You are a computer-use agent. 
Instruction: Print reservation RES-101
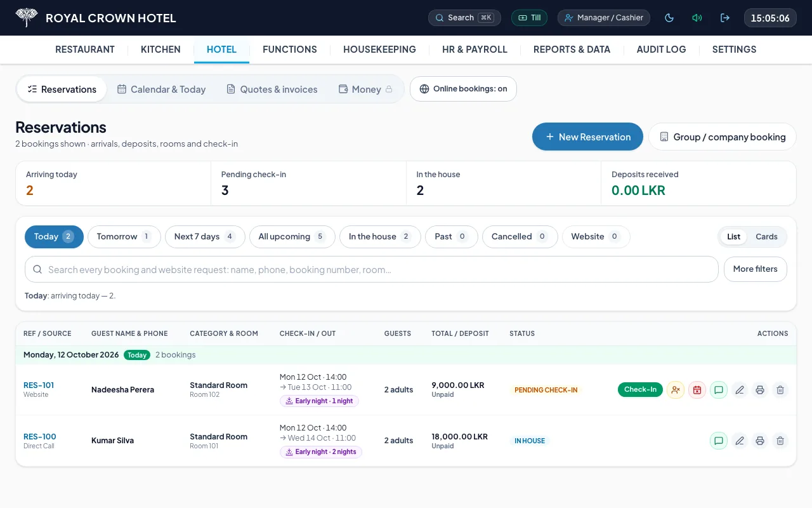tap(760, 390)
